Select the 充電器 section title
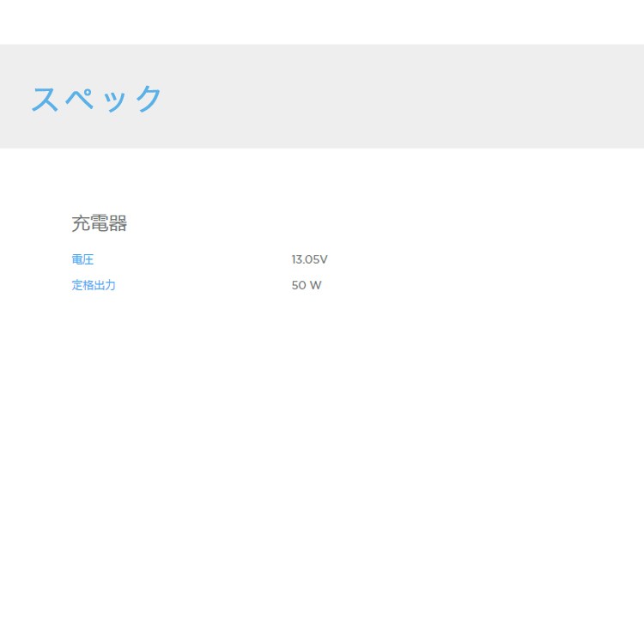 click(99, 224)
